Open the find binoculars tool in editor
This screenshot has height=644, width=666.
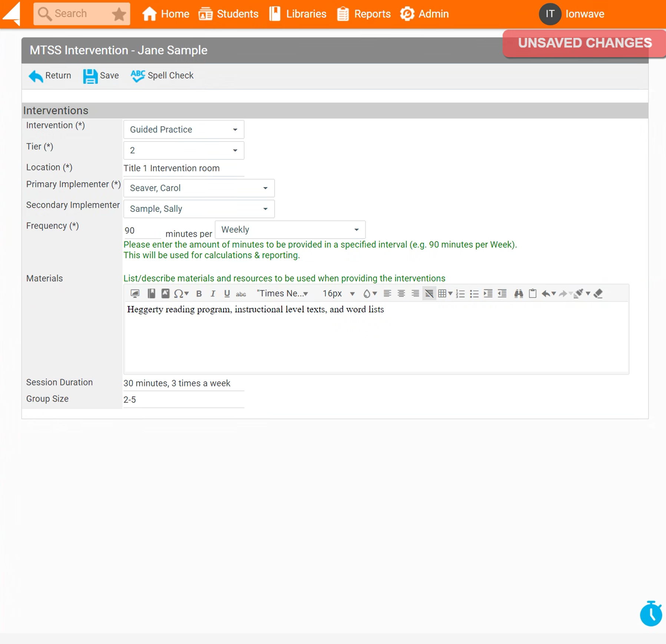pos(518,294)
